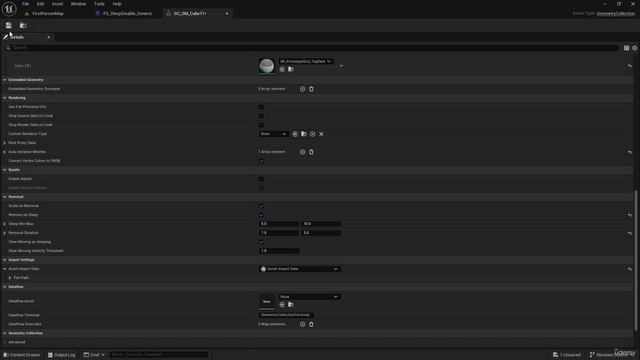This screenshot has height=360, width=640.
Task: Browse to Dataflow Asset in Content Browser
Action: (291, 305)
